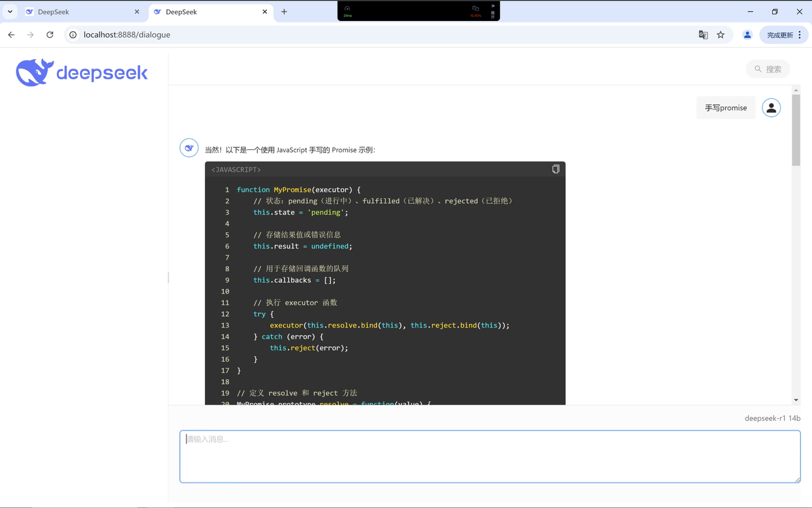Click the <JAVASCRIPT> code language label

pyautogui.click(x=236, y=170)
